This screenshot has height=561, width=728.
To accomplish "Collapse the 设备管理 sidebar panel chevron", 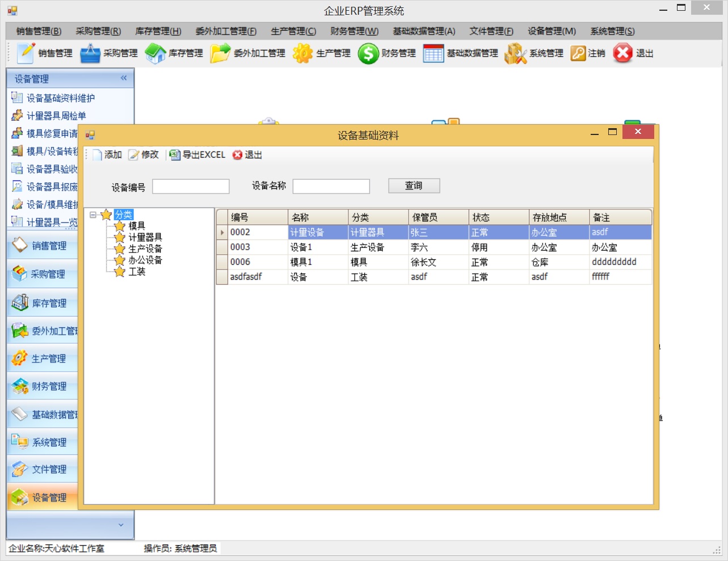I will click(124, 78).
